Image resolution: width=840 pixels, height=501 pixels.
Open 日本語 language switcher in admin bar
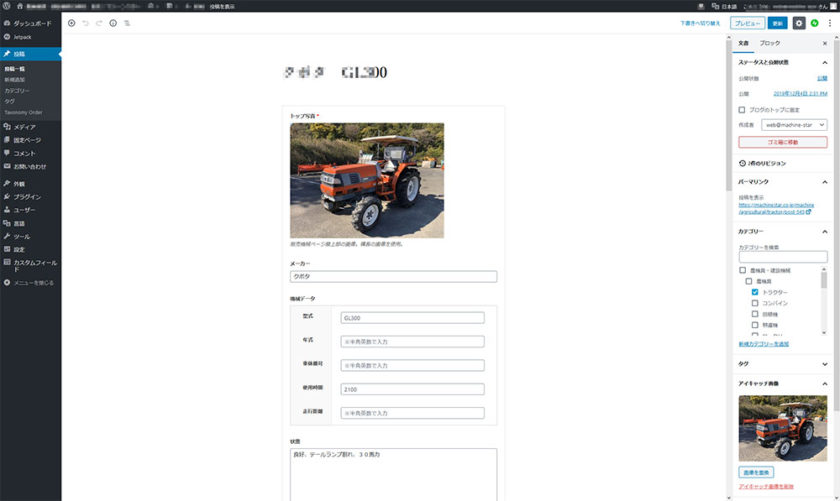click(724, 6)
